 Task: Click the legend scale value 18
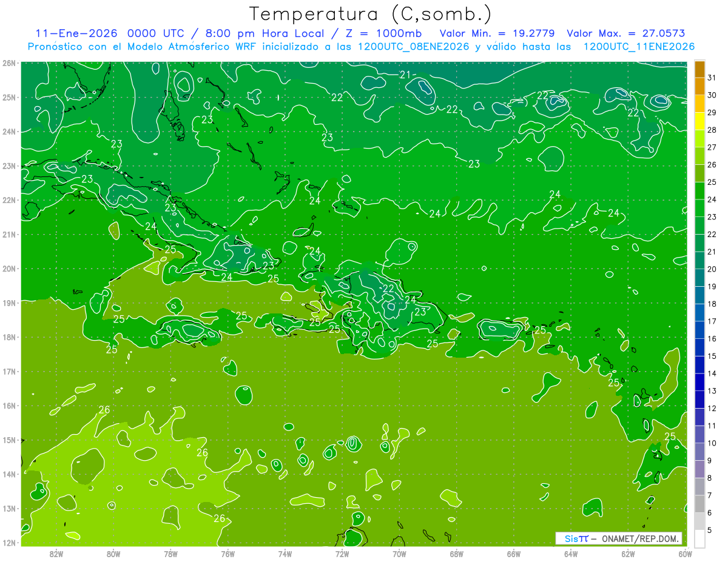pyautogui.click(x=711, y=304)
